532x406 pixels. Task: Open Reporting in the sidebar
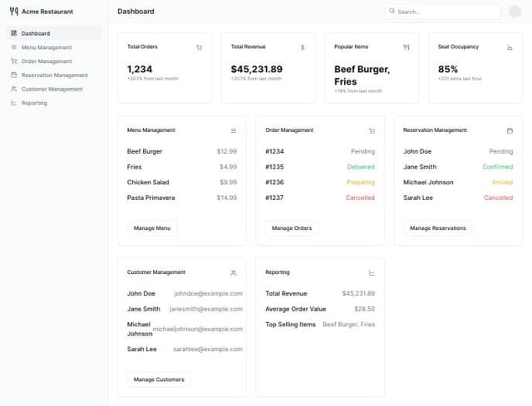54,103
